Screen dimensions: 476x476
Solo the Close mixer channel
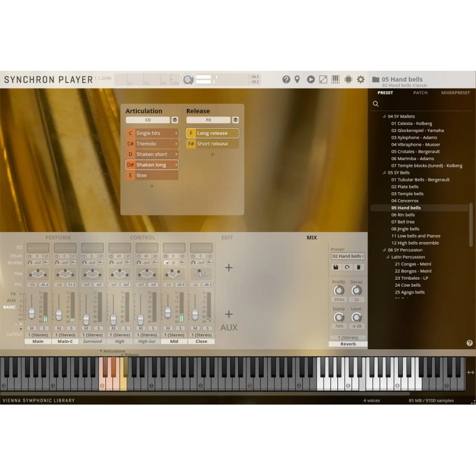pos(207,327)
